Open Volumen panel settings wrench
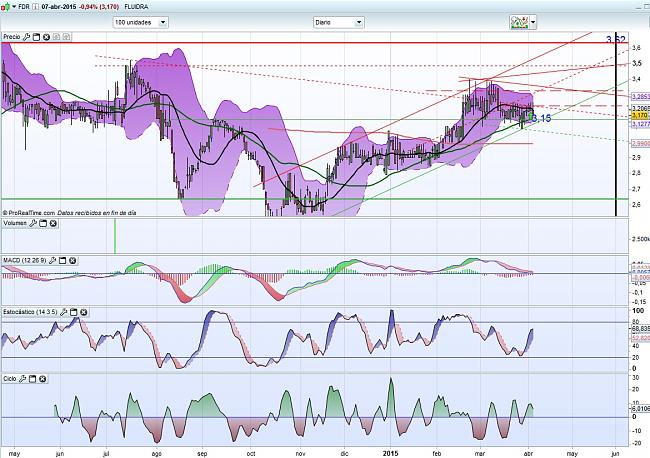 click(33, 223)
